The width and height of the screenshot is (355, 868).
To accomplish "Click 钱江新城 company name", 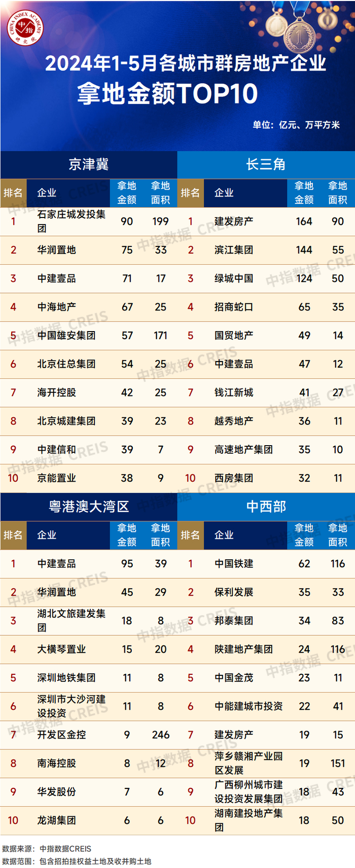I will (234, 392).
